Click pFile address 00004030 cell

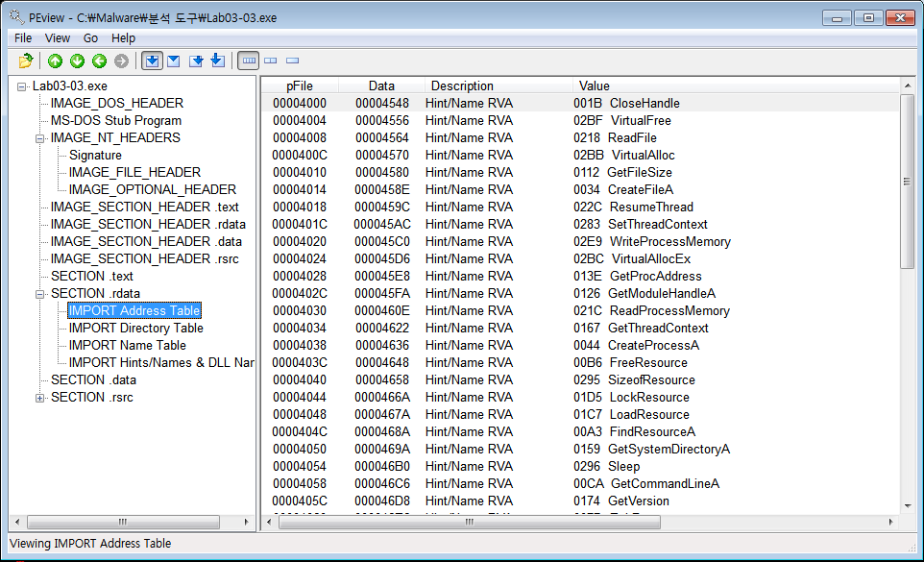click(x=300, y=310)
